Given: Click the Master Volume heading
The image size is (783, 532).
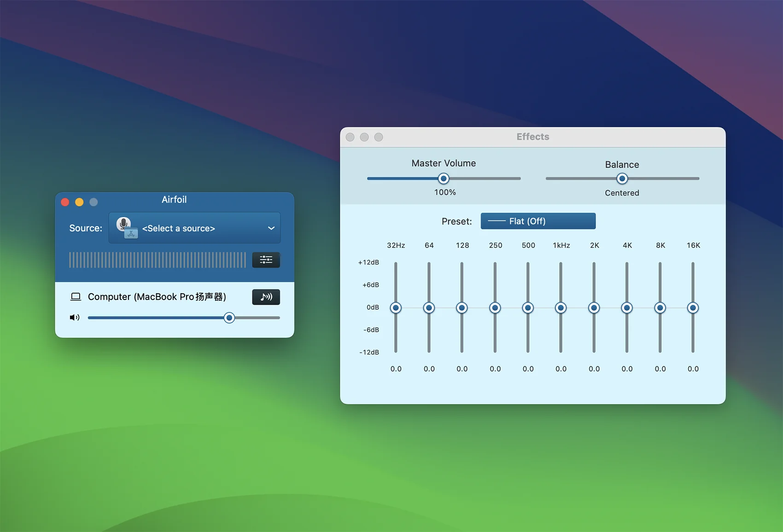Looking at the screenshot, I should pyautogui.click(x=444, y=163).
